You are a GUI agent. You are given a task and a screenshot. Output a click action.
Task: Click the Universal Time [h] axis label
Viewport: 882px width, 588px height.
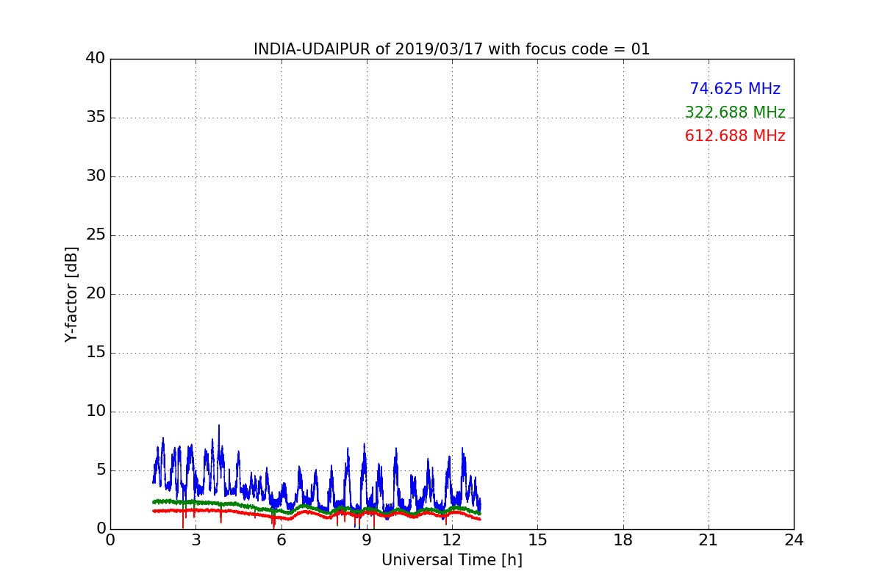click(x=451, y=560)
